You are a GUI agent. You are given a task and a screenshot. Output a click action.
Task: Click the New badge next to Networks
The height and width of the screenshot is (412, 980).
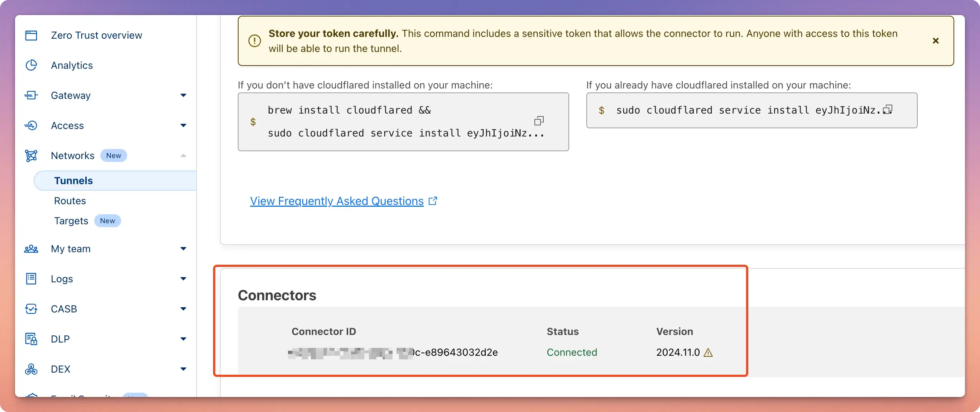pos(114,155)
